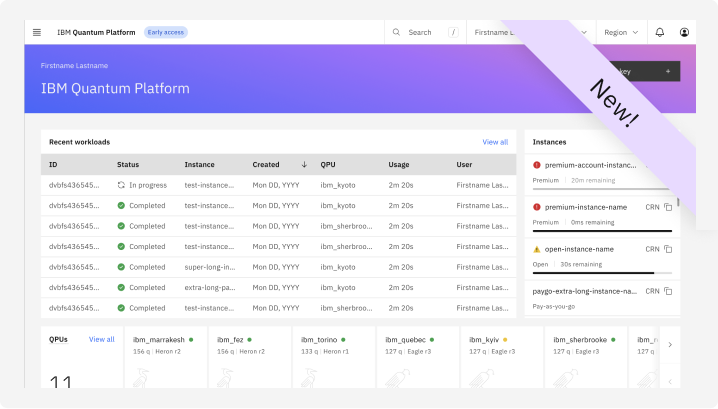Sort by the Status column header
Viewport: 718px width, 409px height.
(x=128, y=164)
